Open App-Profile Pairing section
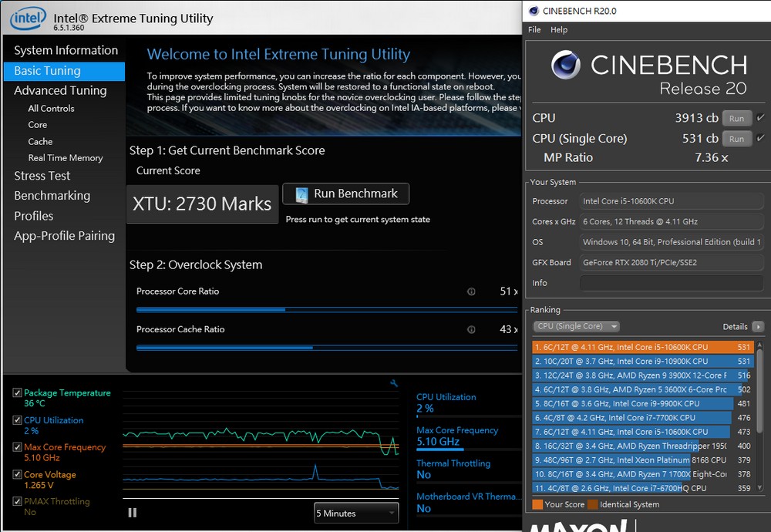Viewport: 771px width, 532px height. (x=65, y=236)
